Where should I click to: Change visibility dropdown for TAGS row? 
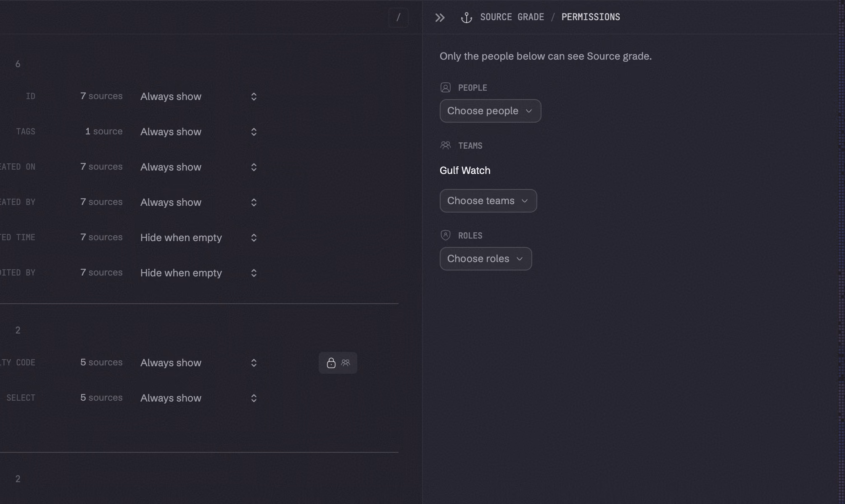198,132
